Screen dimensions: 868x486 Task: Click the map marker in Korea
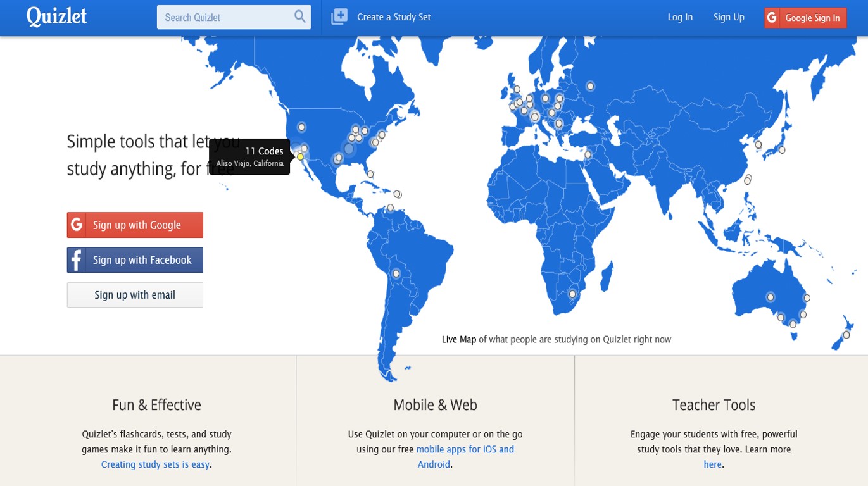point(758,145)
